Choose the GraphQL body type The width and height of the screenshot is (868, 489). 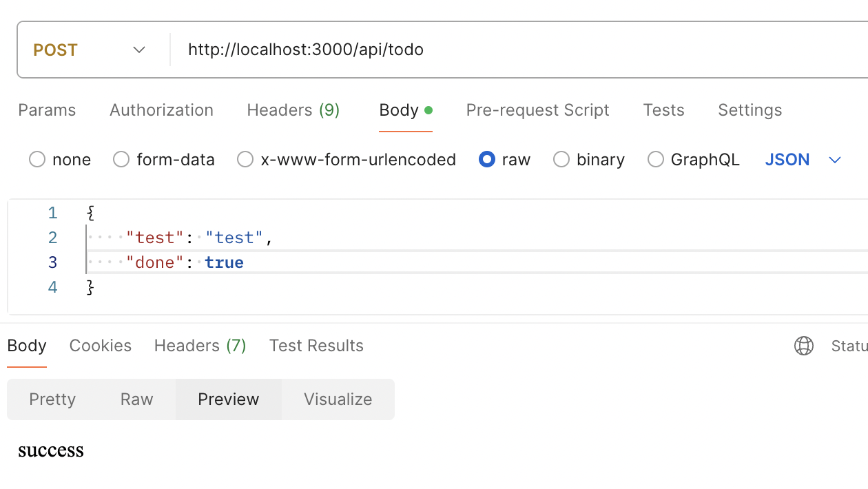coord(656,160)
